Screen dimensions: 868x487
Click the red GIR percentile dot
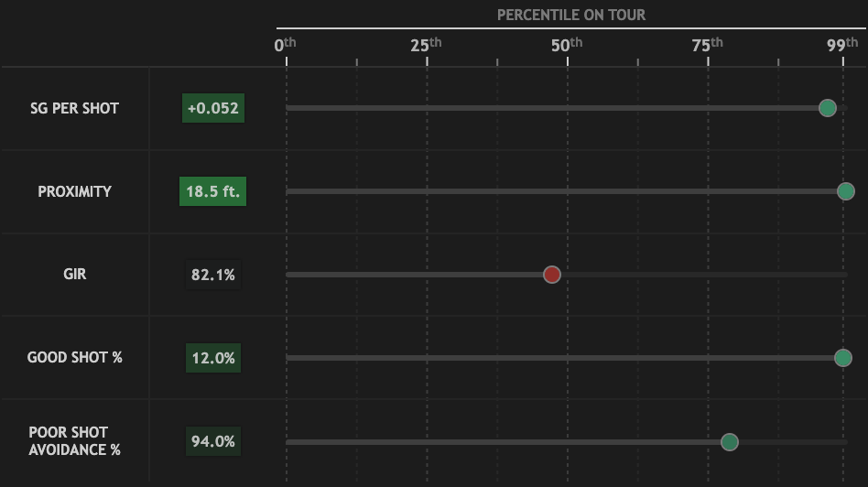(552, 275)
